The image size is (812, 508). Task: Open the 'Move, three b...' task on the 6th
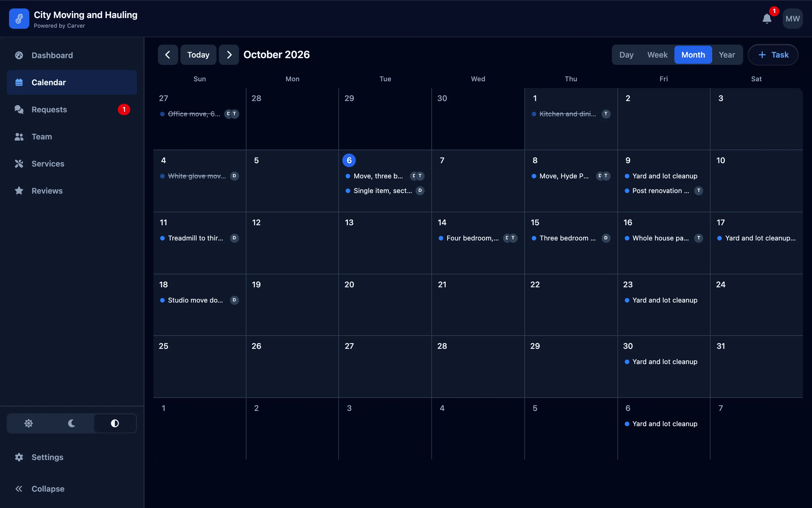click(x=385, y=176)
